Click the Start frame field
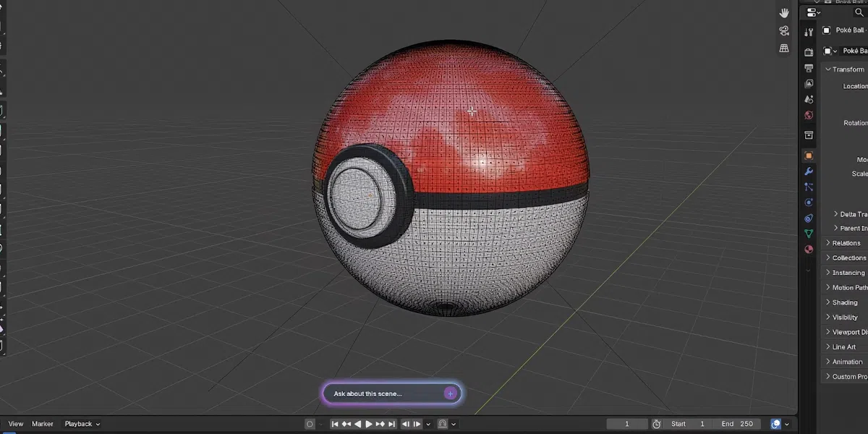This screenshot has height=434, width=868. 688,424
